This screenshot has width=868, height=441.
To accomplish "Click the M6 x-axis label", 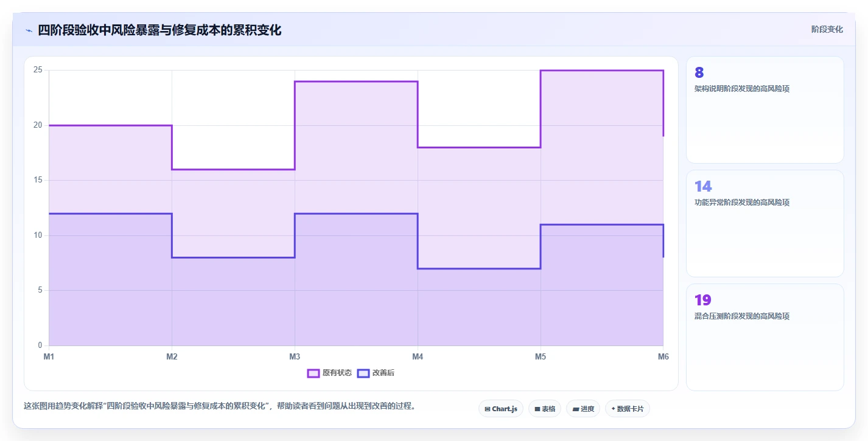I will pyautogui.click(x=663, y=357).
